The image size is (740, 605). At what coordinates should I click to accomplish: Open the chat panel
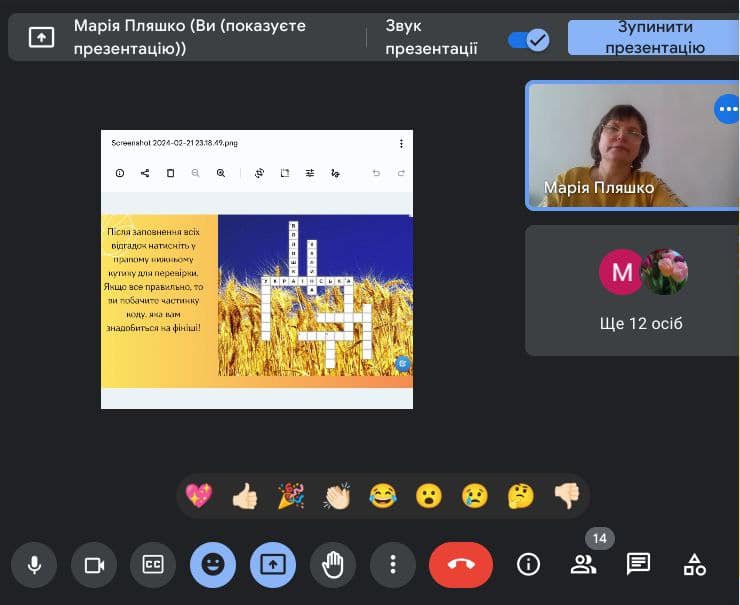click(x=638, y=565)
